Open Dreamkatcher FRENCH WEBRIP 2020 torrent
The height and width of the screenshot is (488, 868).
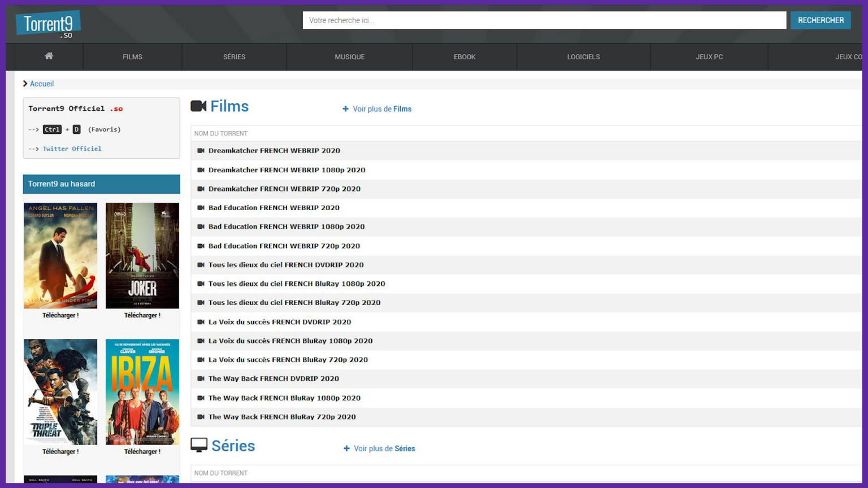[274, 151]
